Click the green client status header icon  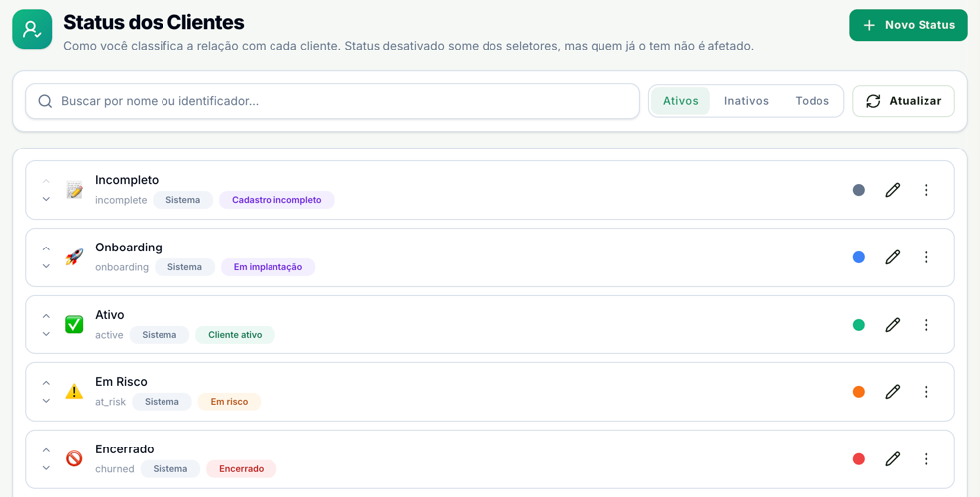click(32, 29)
